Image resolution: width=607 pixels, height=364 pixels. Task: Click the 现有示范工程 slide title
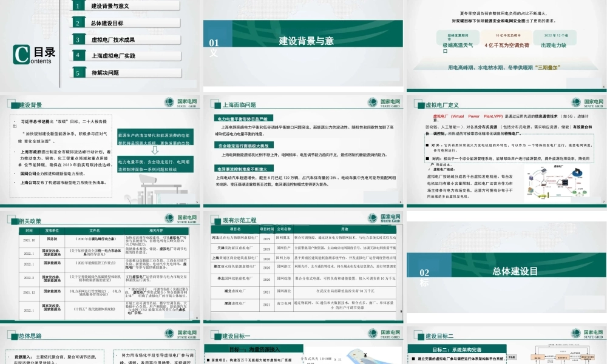(x=240, y=220)
